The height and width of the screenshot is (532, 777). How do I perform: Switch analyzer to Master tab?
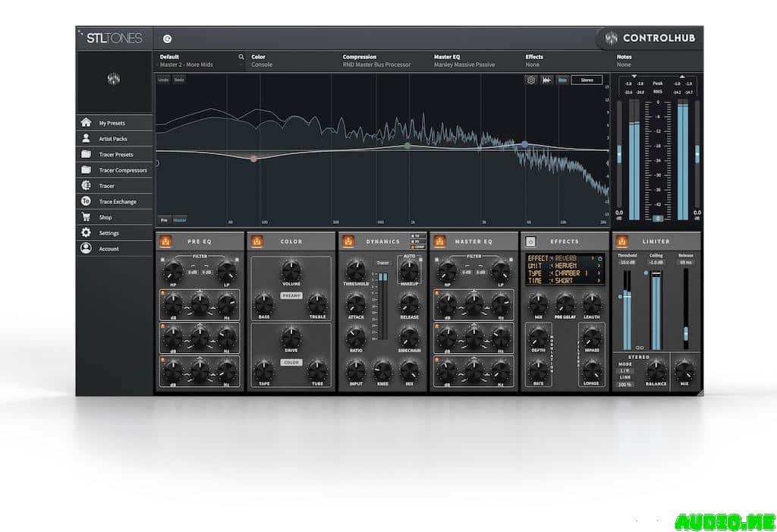(x=180, y=220)
